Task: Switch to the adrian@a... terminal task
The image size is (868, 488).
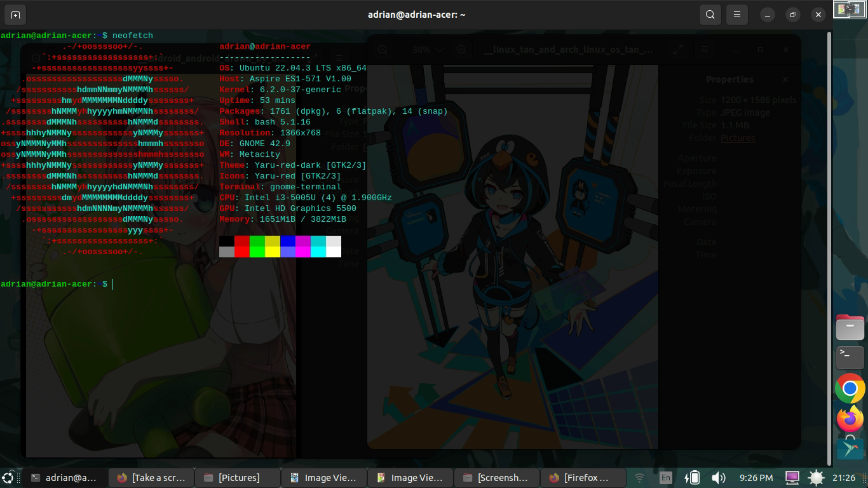Action: (x=64, y=477)
